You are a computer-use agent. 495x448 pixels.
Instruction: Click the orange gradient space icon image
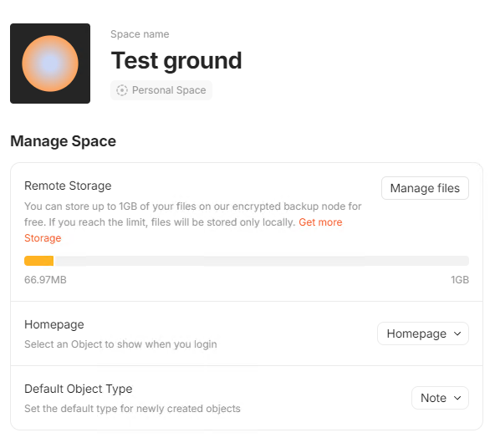(50, 64)
